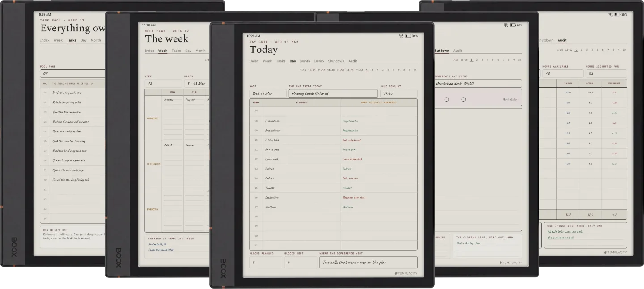The width and height of the screenshot is (644, 289).
Task: Tick the circle closest to Hold all day
Action: (463, 99)
